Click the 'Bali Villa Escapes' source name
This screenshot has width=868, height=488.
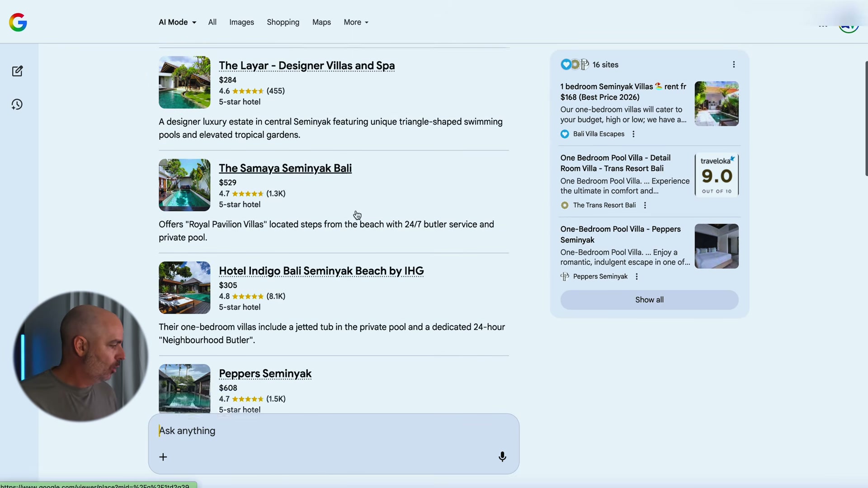599,134
